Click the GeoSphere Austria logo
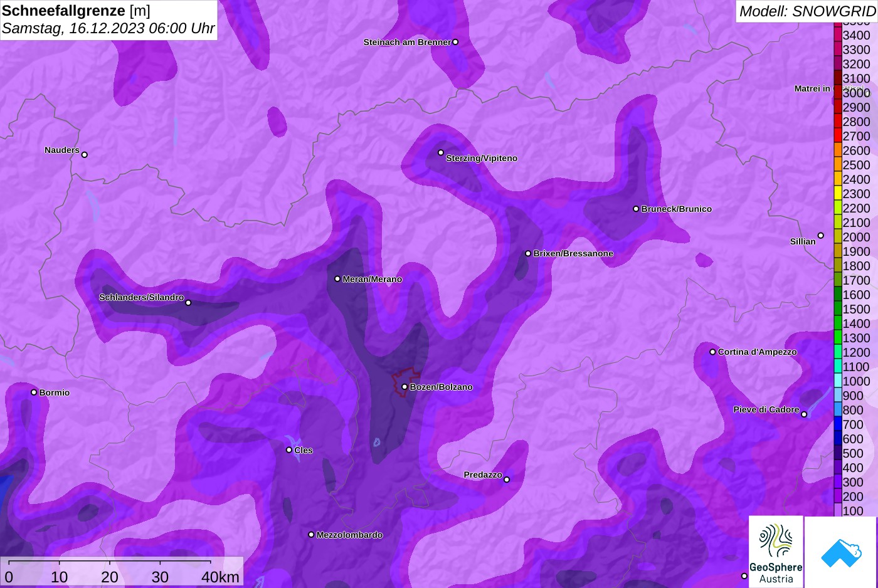The image size is (878, 588). pyautogui.click(x=776, y=552)
